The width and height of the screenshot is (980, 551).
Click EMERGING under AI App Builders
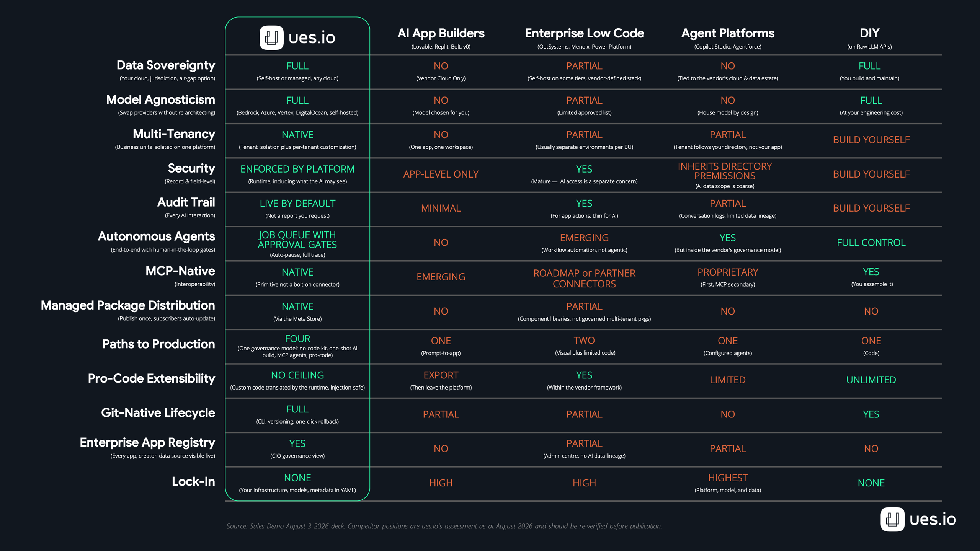point(441,277)
